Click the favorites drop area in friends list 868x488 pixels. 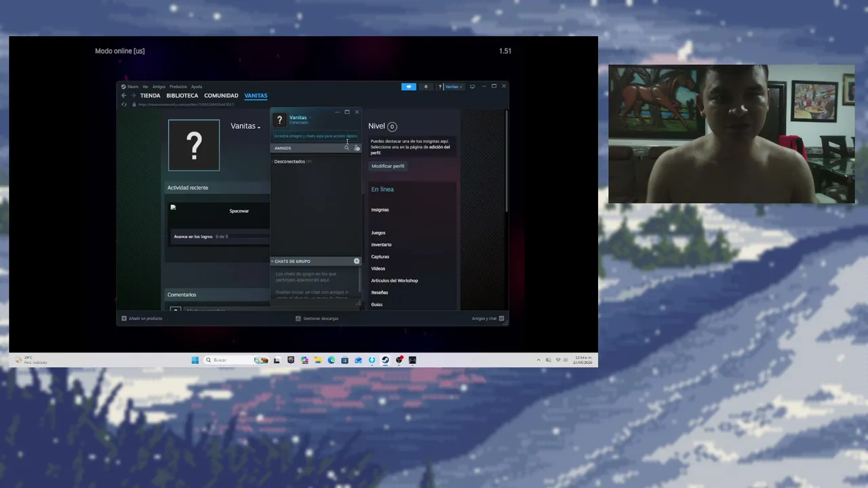point(315,136)
